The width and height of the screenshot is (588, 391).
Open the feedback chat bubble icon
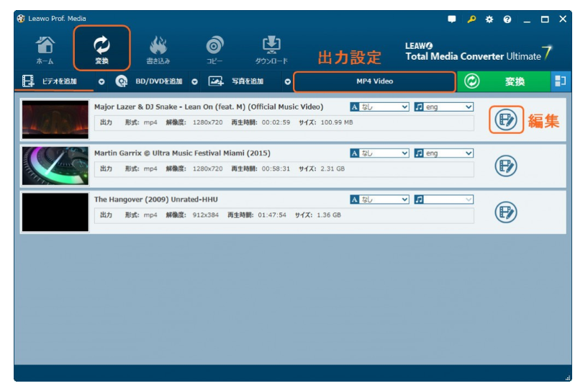click(x=452, y=19)
